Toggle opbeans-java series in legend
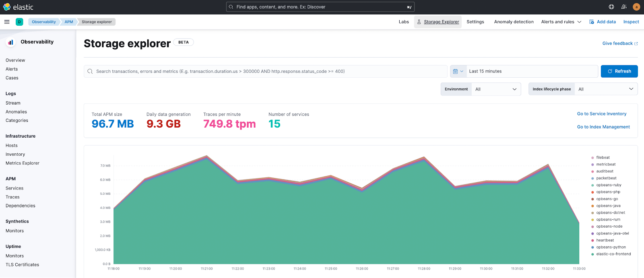Screen dimensions: 644x278 tap(608, 206)
